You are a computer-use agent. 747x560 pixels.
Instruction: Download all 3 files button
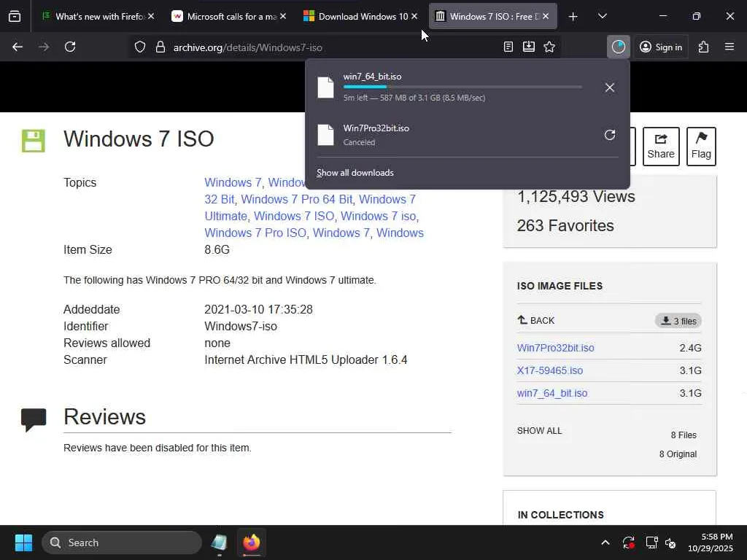tap(678, 321)
